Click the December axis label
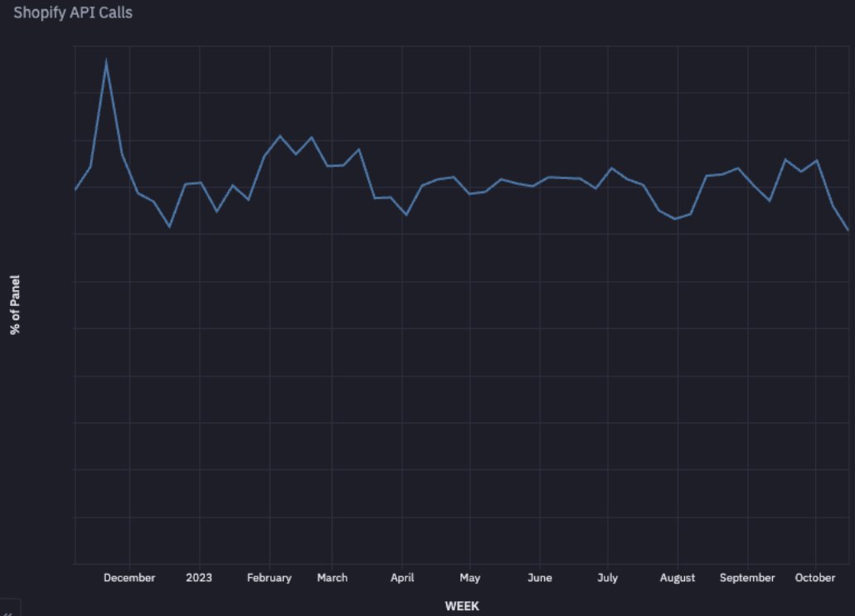 pos(129,578)
